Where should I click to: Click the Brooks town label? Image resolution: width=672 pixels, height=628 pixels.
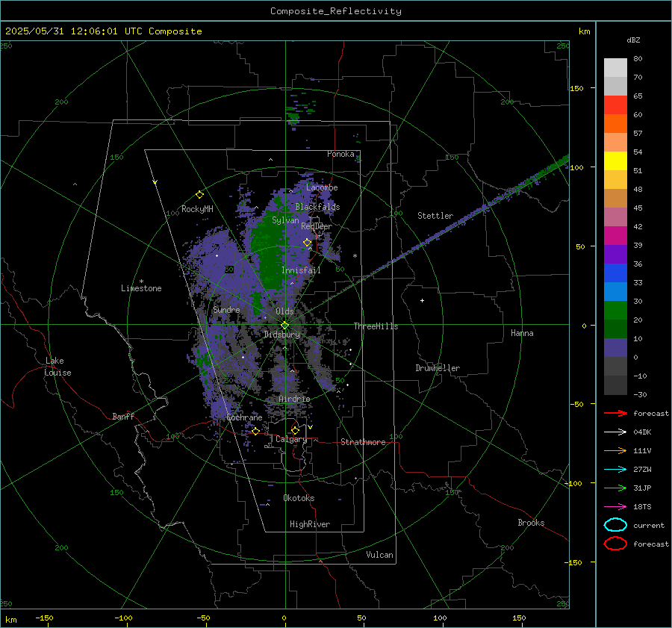(531, 523)
